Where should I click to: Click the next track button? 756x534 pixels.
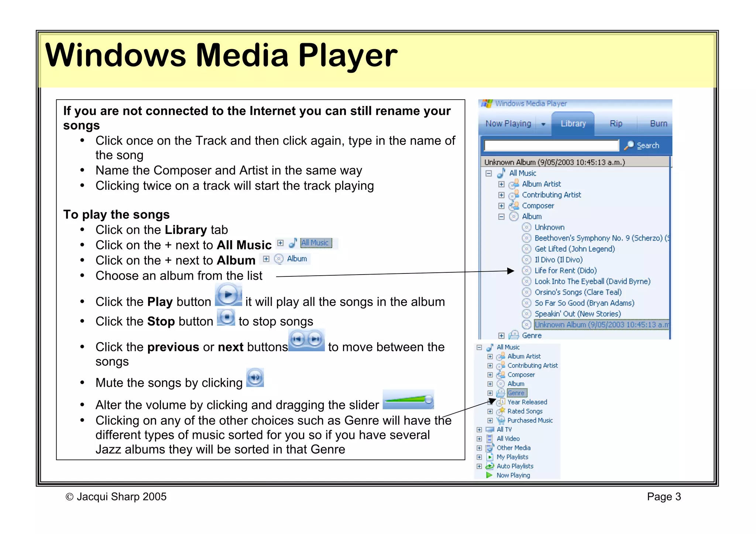[x=315, y=339]
